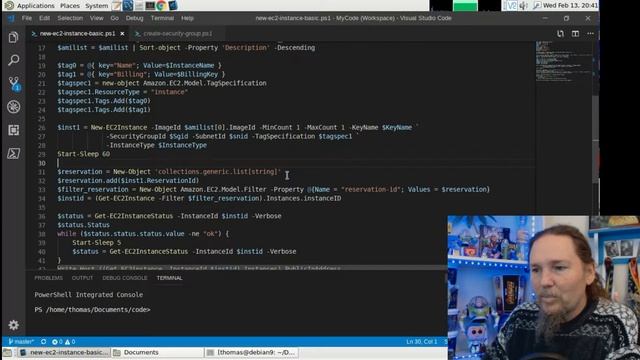Click the Chrome launcher in the top panel
The image size is (640, 360).
point(161,5)
